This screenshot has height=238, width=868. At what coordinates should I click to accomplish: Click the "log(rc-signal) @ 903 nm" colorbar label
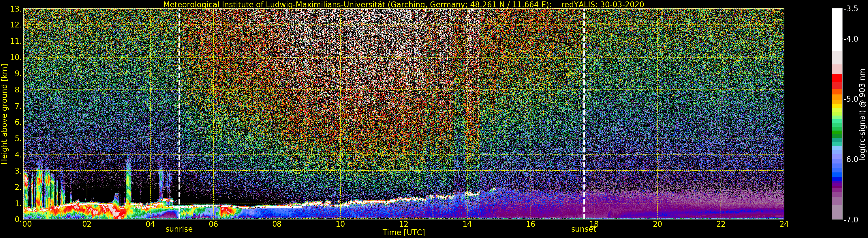862,114
